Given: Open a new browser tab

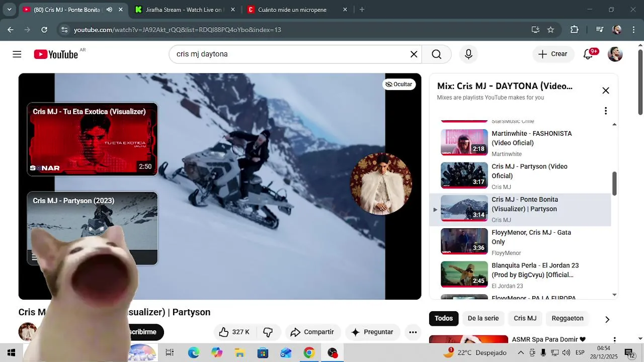Looking at the screenshot, I should [x=362, y=10].
